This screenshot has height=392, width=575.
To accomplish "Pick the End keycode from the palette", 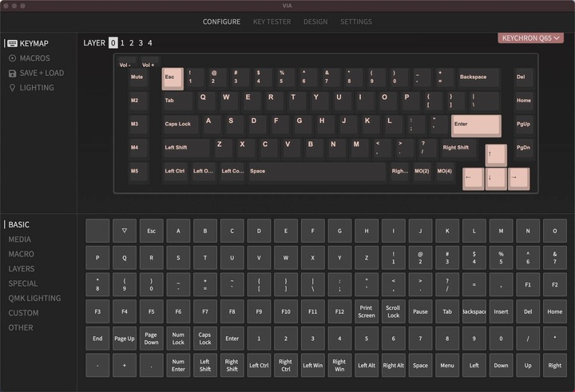I will point(97,338).
